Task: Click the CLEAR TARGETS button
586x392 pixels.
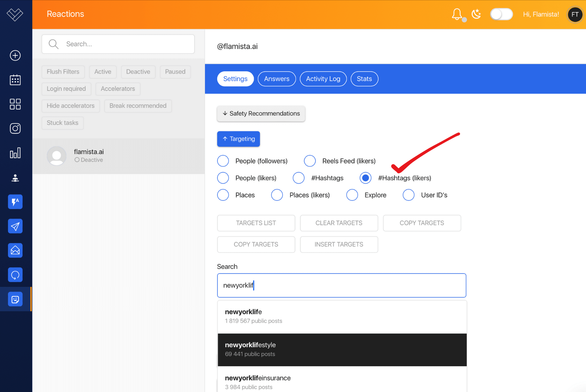Action: point(339,223)
